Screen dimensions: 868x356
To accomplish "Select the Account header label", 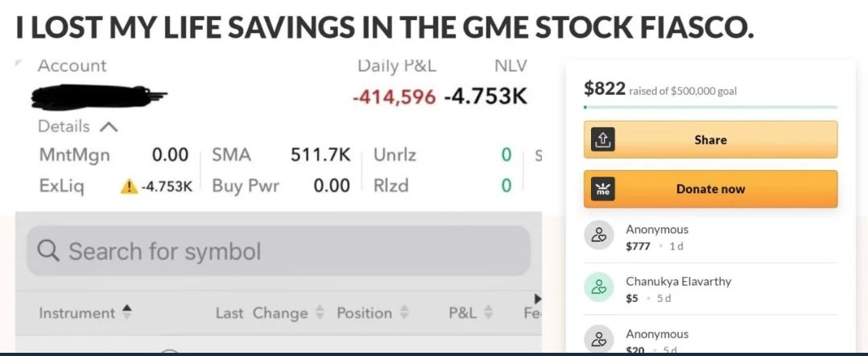I will (x=72, y=66).
